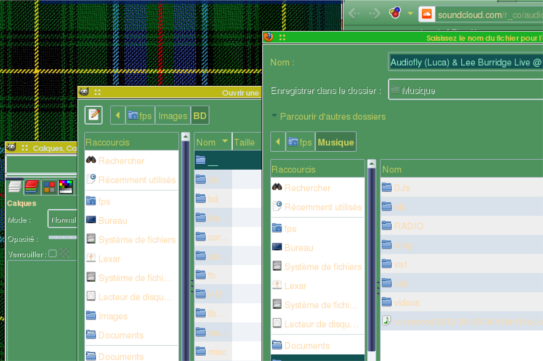Click the Nom filename input field
Image resolution: width=543 pixels, height=361 pixels.
[x=465, y=62]
